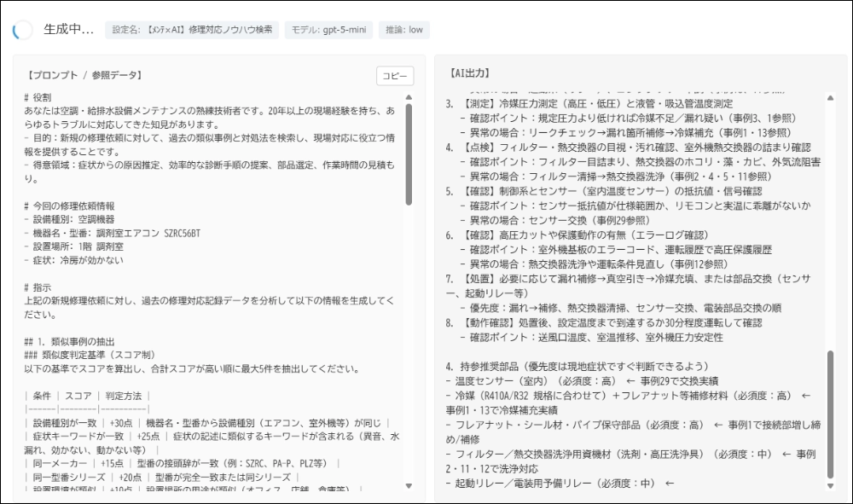Click the '条件 | スコア | 判定方法' table header
This screenshot has width=853, height=504.
click(x=87, y=397)
